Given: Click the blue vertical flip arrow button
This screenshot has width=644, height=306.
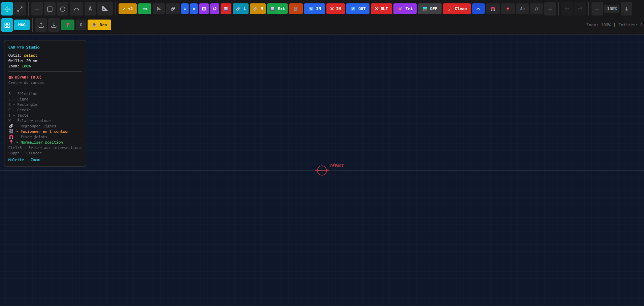Looking at the screenshot, I should pos(185,9).
